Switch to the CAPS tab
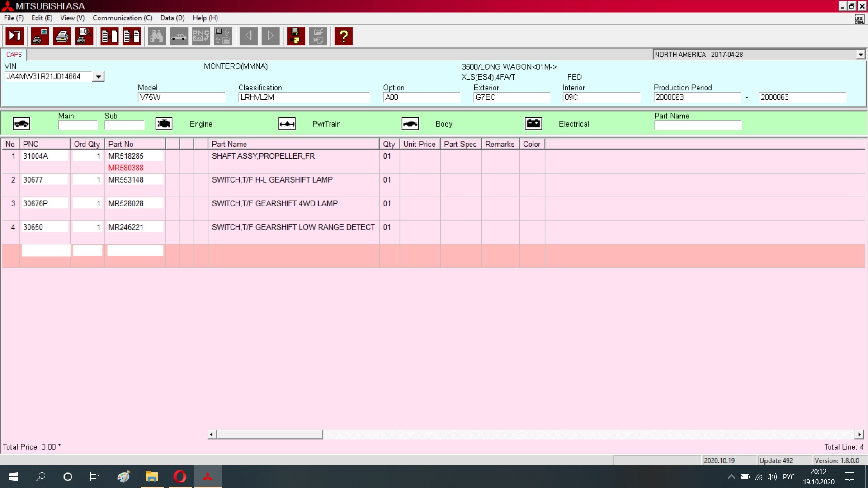 [14, 55]
